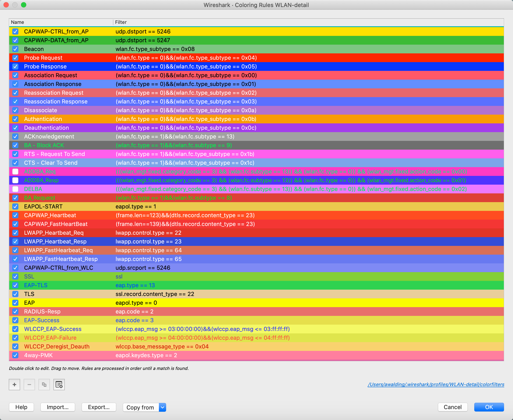The width and height of the screenshot is (513, 420).
Task: Click the green zoom window button
Action: [x=24, y=5]
